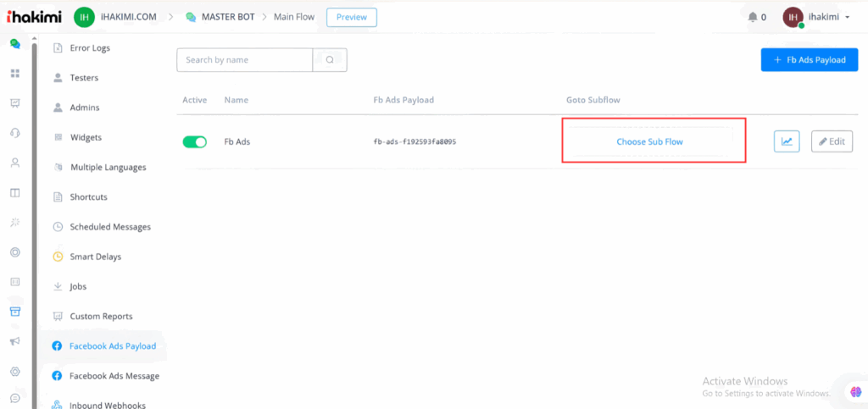Click the megaphone icon in left rail

tap(14, 341)
